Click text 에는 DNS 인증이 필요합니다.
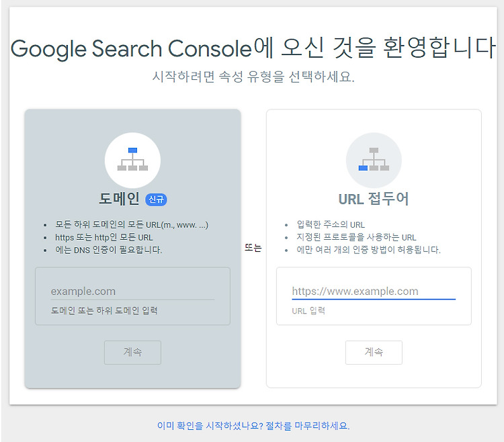The image size is (504, 442). [109, 250]
